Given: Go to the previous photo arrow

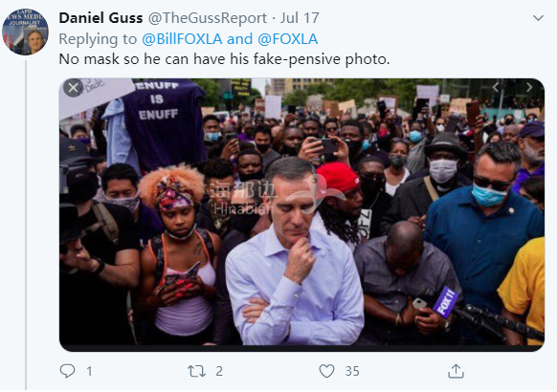Looking at the screenshot, I should point(496,87).
